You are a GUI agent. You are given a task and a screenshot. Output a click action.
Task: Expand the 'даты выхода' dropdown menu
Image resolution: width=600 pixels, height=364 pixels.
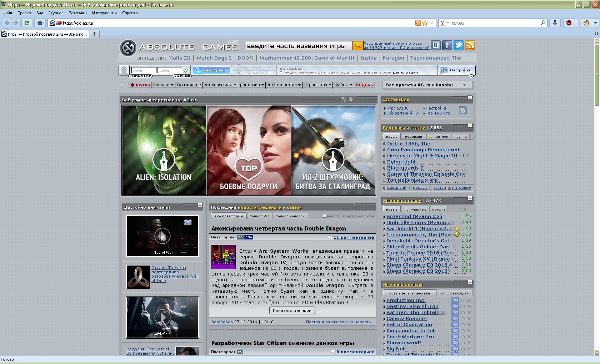221,85
